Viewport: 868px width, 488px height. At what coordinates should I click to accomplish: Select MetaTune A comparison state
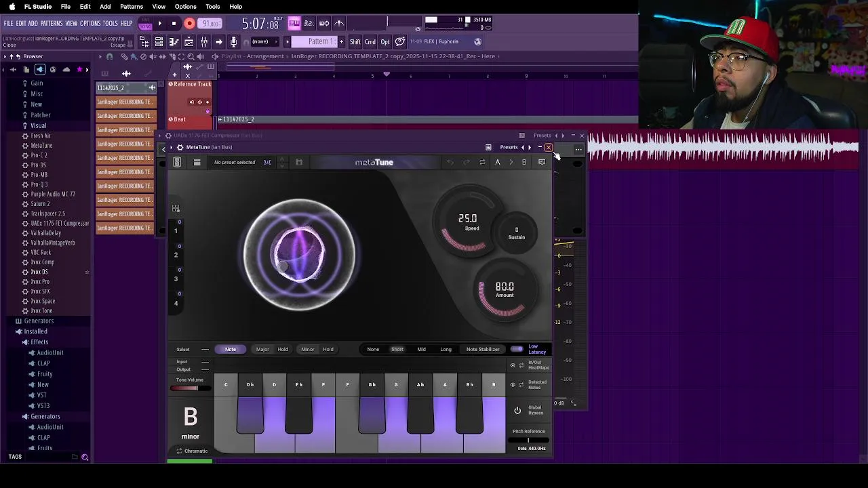(498, 162)
